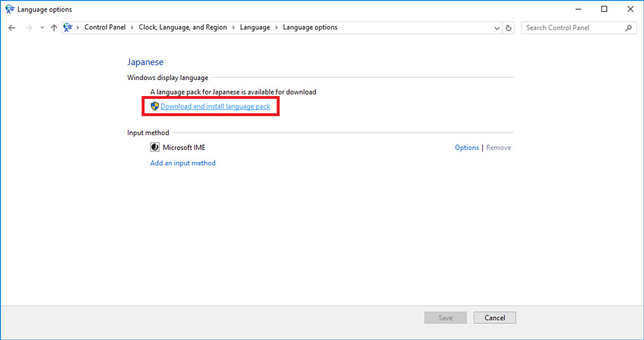Open the recent locations dropdown arrow

point(42,28)
